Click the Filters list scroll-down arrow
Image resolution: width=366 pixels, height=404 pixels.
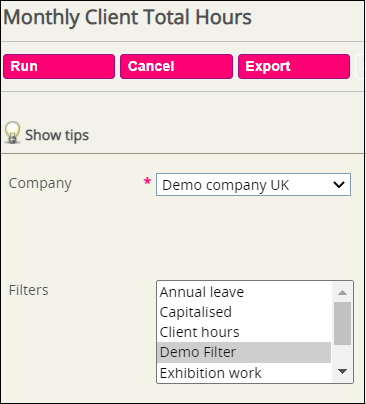342,371
